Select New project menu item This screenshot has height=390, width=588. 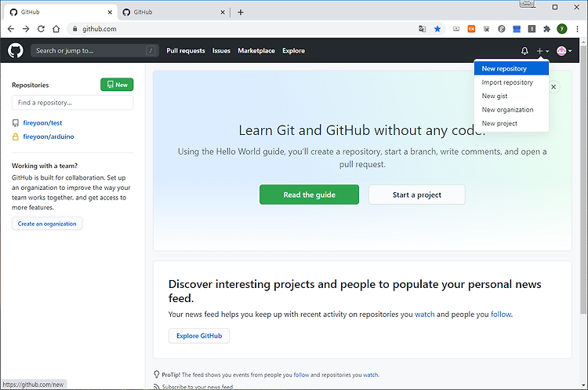coord(511,123)
